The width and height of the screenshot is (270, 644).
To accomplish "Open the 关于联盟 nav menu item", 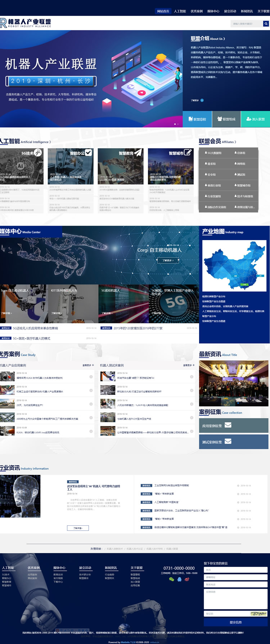I will tap(263, 11).
